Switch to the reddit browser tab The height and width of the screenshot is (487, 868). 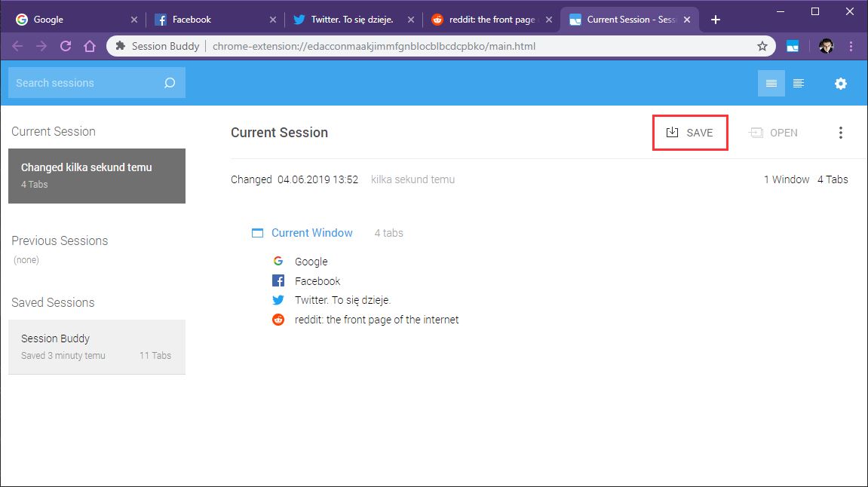click(491, 20)
